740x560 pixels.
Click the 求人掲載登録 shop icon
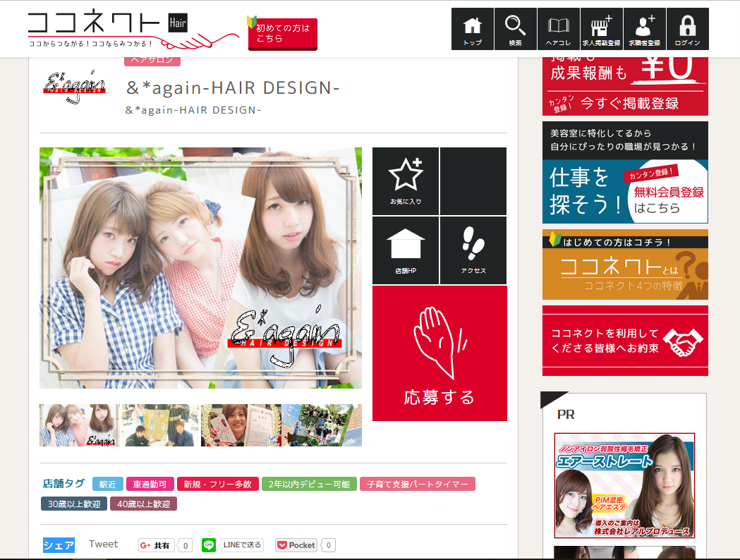(601, 29)
